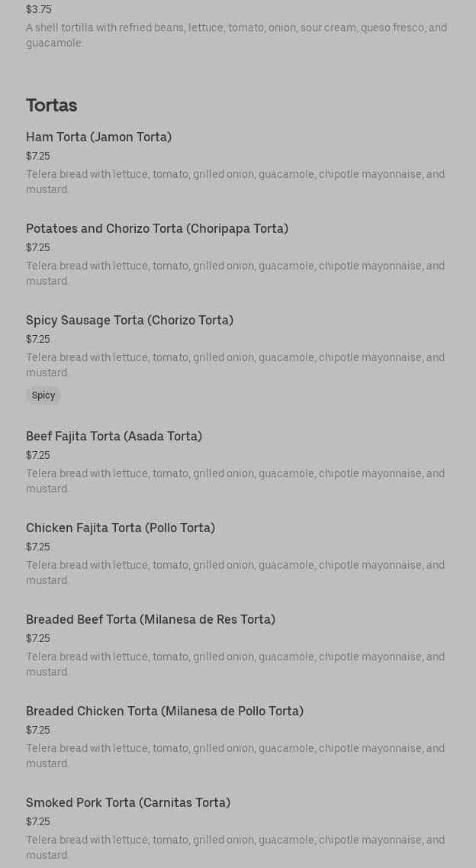
Task: Click the Milanesa de Res Torta price
Action: point(38,638)
